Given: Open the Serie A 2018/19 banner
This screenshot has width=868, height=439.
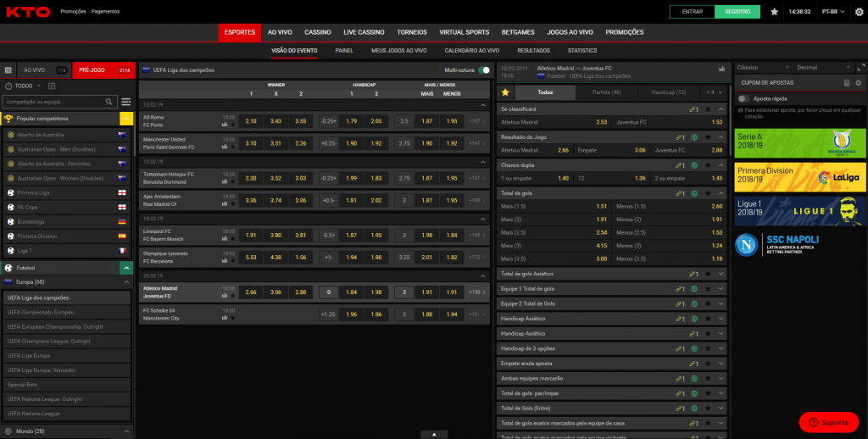Looking at the screenshot, I should point(800,143).
